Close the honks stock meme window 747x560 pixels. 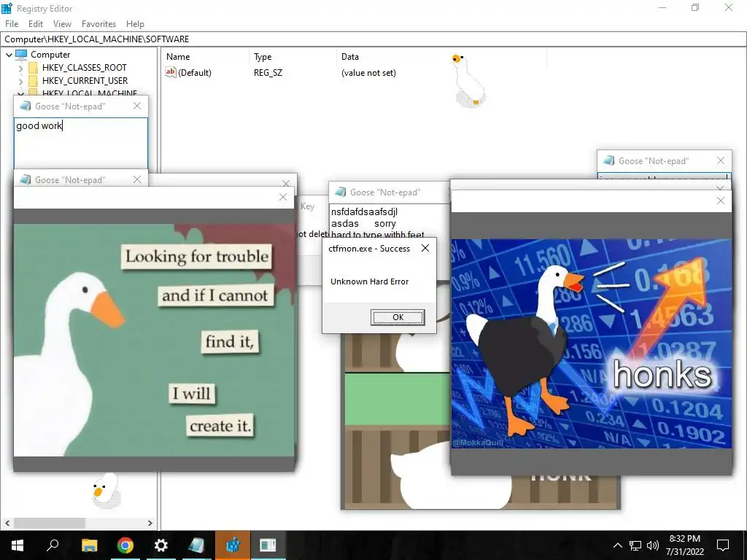click(x=721, y=201)
